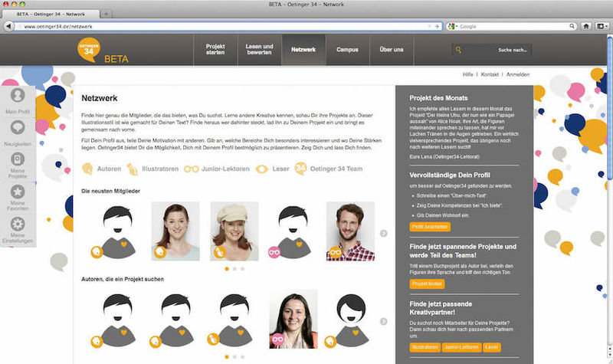Screen dimensions: 613x364
Task: Show next newest members with arrow
Action: click(384, 234)
